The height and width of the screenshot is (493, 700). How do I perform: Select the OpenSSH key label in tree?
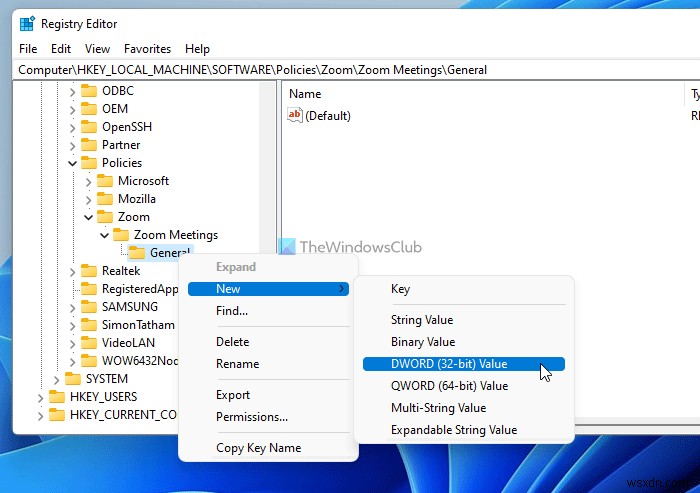coord(127,127)
